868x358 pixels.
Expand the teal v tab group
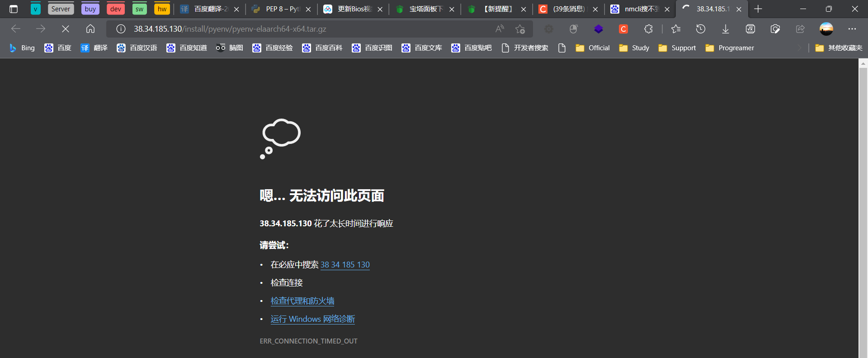click(x=35, y=9)
